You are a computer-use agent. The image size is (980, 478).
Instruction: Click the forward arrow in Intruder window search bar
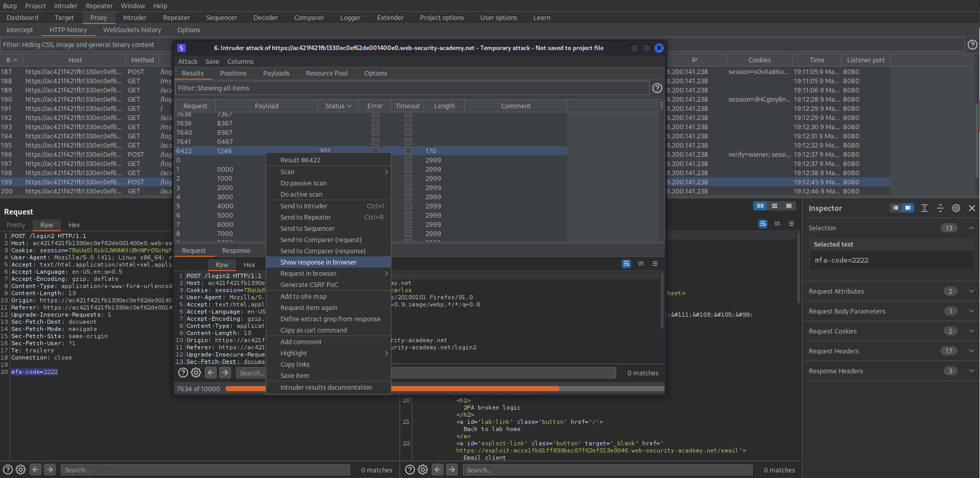[225, 373]
